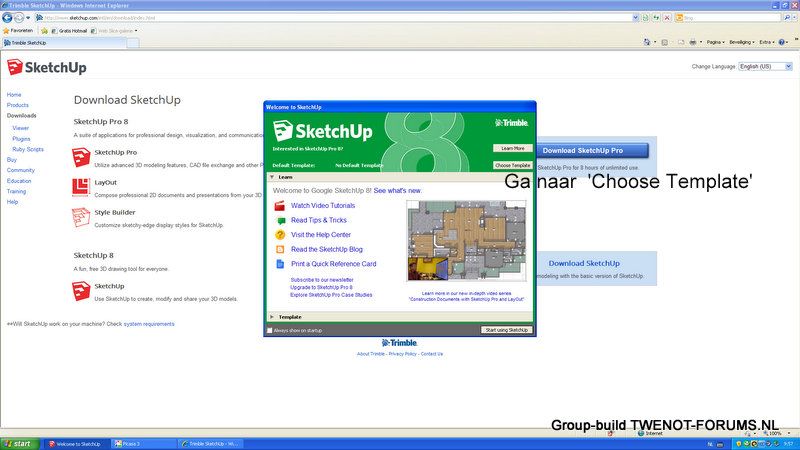
Task: Open Viewer under Downloads sidebar
Action: (20, 128)
